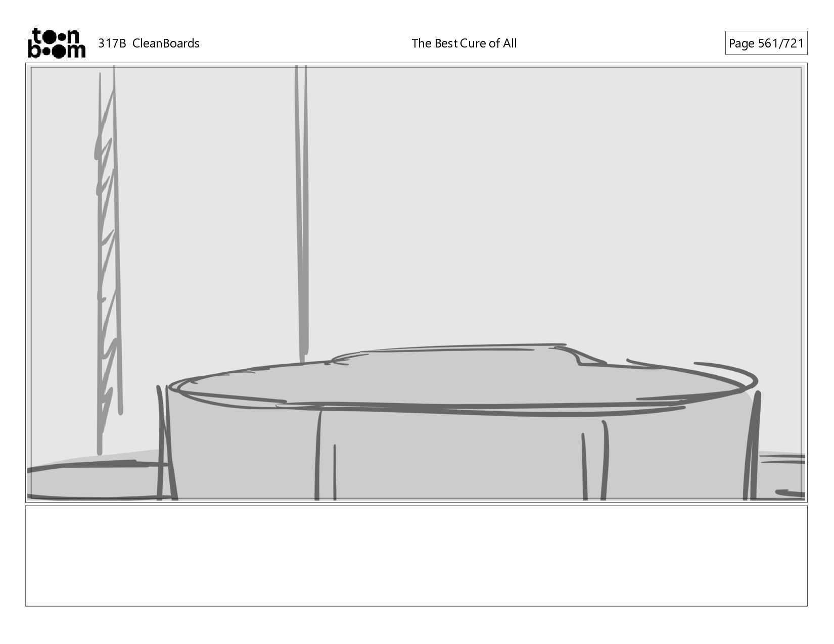Viewport: 834px width, 644px height.
Task: Click the storyboard panel sketch image
Action: click(416, 283)
